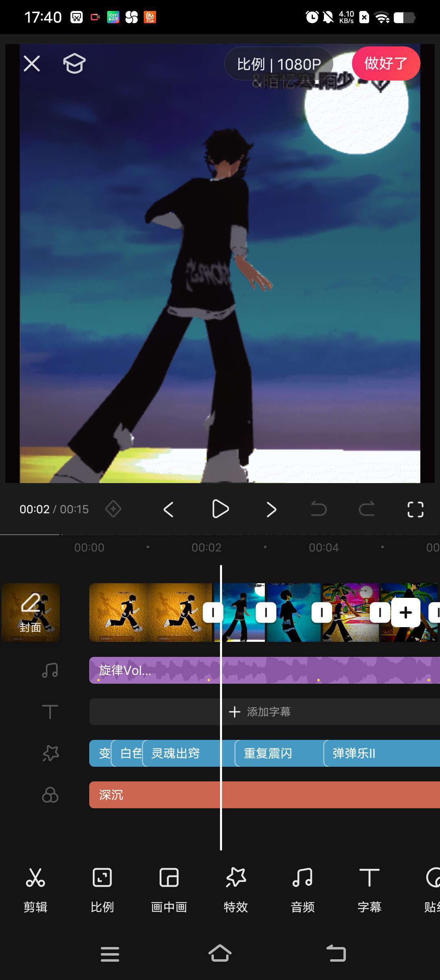Image resolution: width=440 pixels, height=980 pixels.
Task: Tap 做好了 to finish export
Action: pyautogui.click(x=386, y=63)
